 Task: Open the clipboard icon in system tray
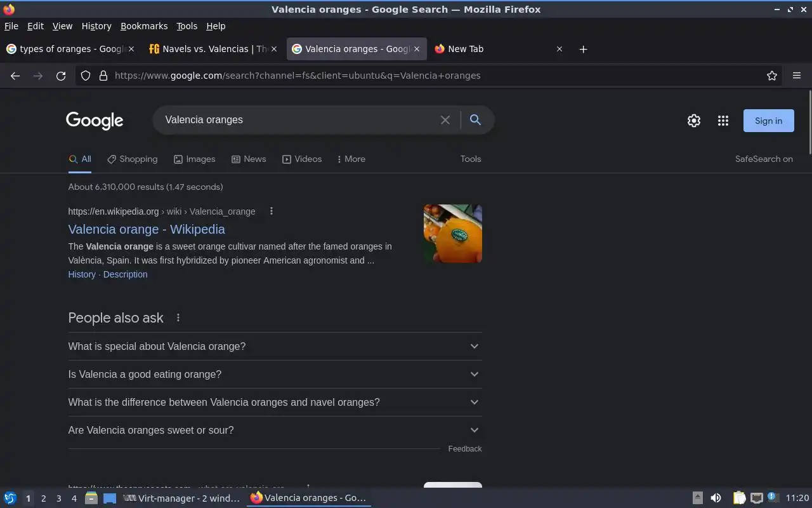click(739, 498)
